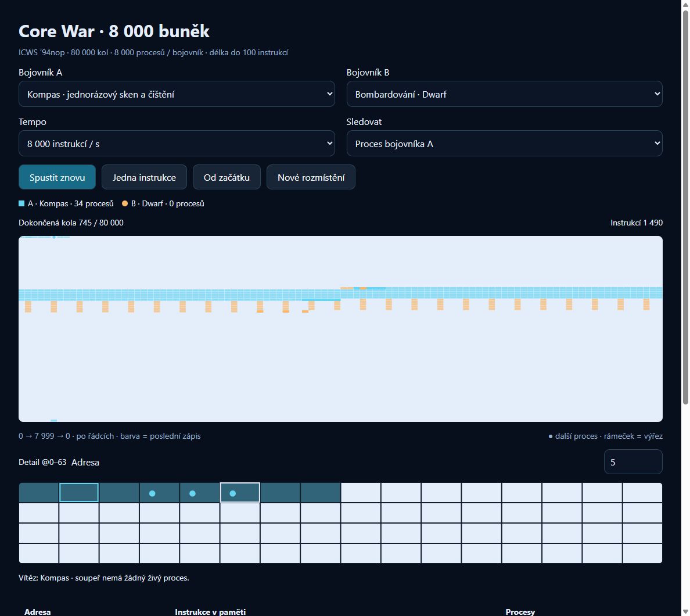Click the white-framed detail cell with dot
Image resolution: width=690 pixels, height=616 pixels.
tap(240, 493)
